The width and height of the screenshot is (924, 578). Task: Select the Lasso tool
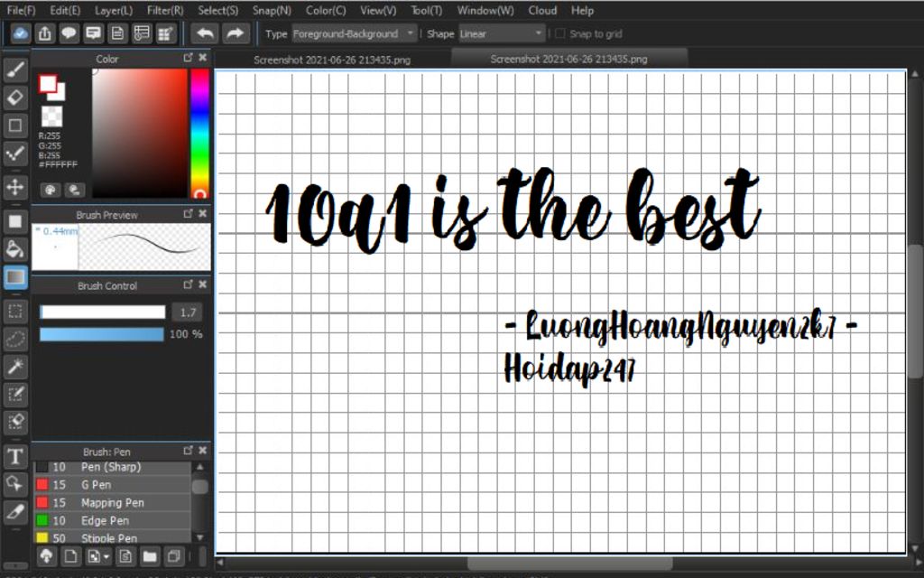click(x=15, y=340)
